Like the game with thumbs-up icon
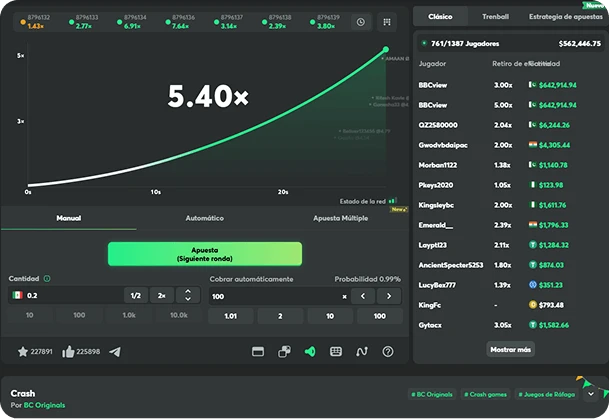609x419 pixels. pyautogui.click(x=68, y=352)
